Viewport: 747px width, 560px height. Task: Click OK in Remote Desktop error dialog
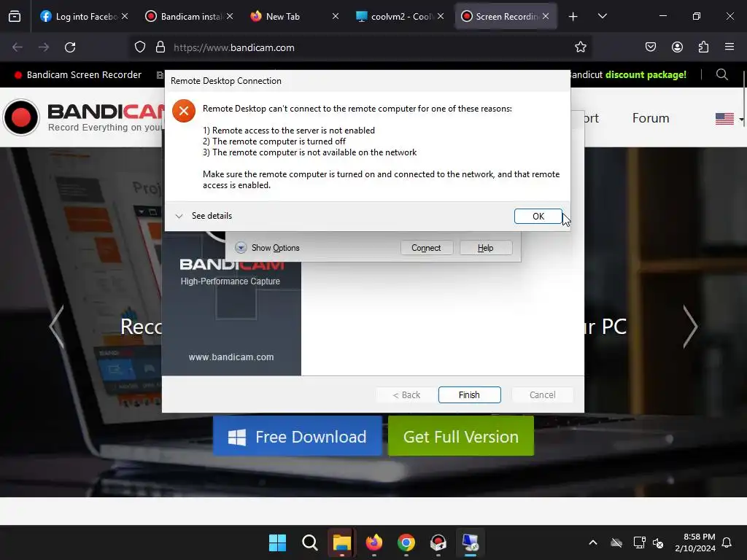pos(538,216)
